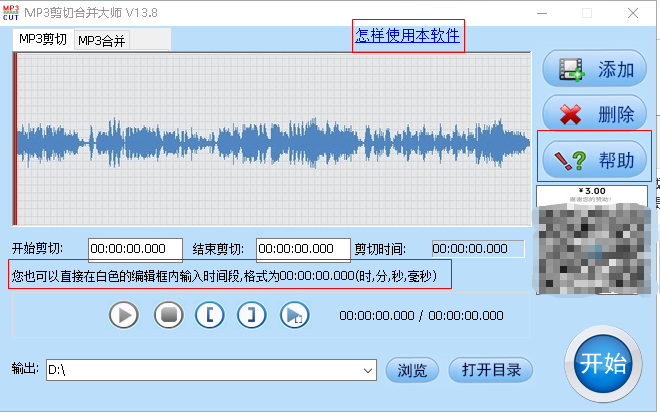Focus the 结束剪切 end time field
The image size is (660, 412).
click(303, 249)
